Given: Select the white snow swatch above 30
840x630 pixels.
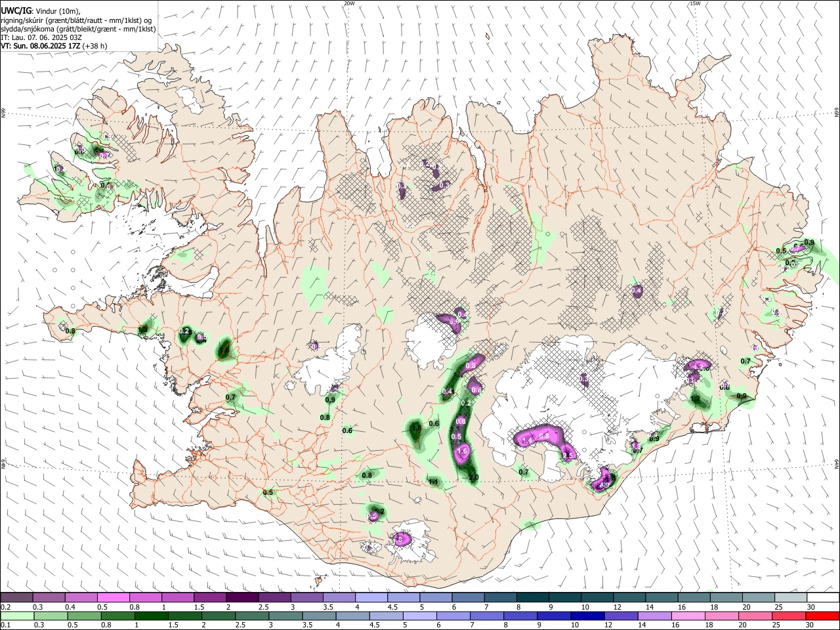Looking at the screenshot, I should pos(823,598).
